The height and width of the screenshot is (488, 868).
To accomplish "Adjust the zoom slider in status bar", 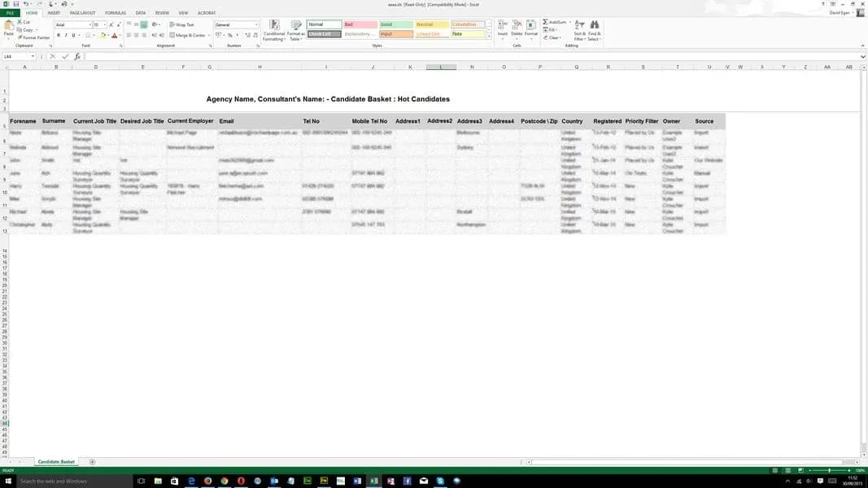I will click(x=828, y=470).
